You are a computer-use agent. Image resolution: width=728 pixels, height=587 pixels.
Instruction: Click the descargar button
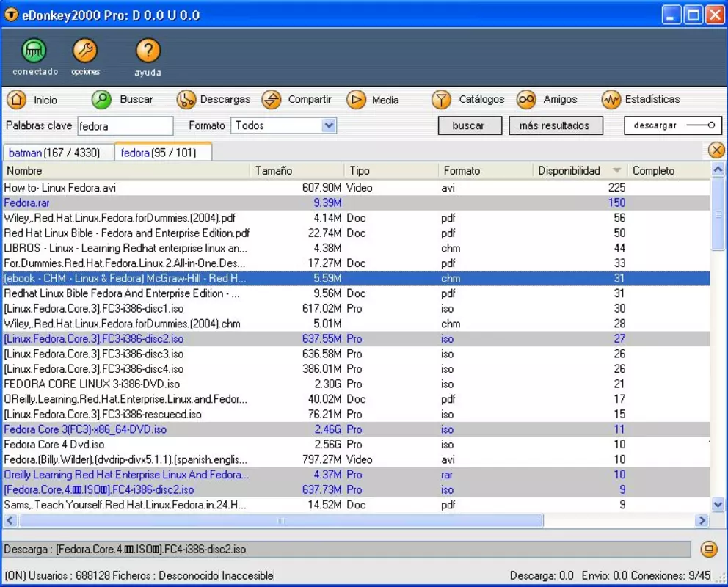coord(673,125)
